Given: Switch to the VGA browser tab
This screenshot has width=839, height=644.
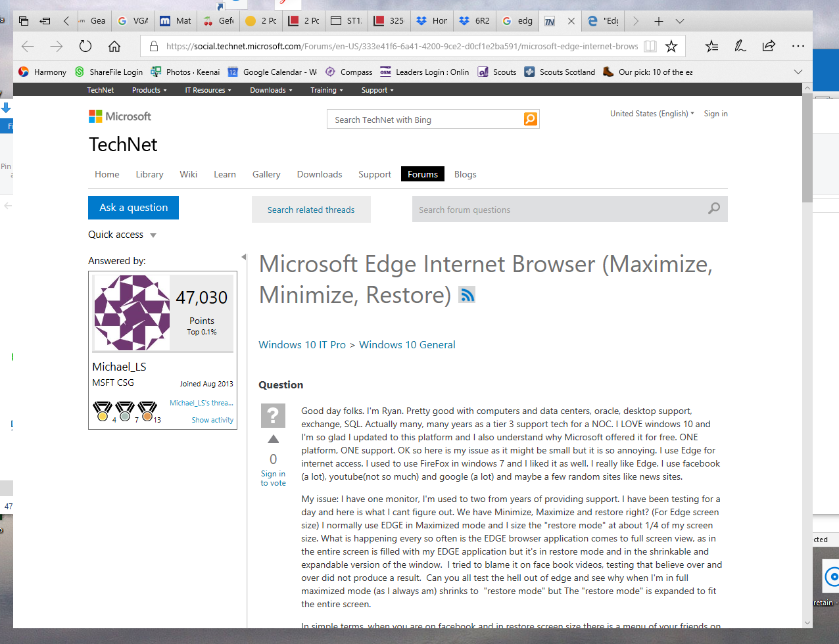Looking at the screenshot, I should [x=133, y=21].
